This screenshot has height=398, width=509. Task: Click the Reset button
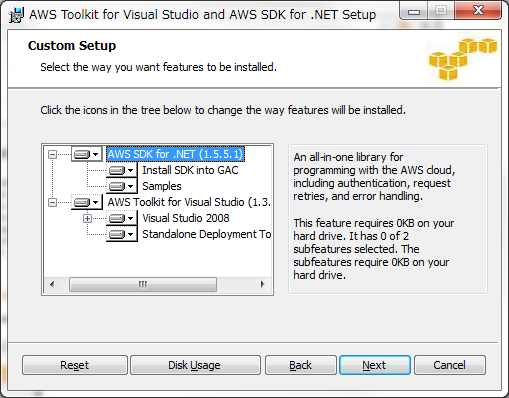(75, 365)
